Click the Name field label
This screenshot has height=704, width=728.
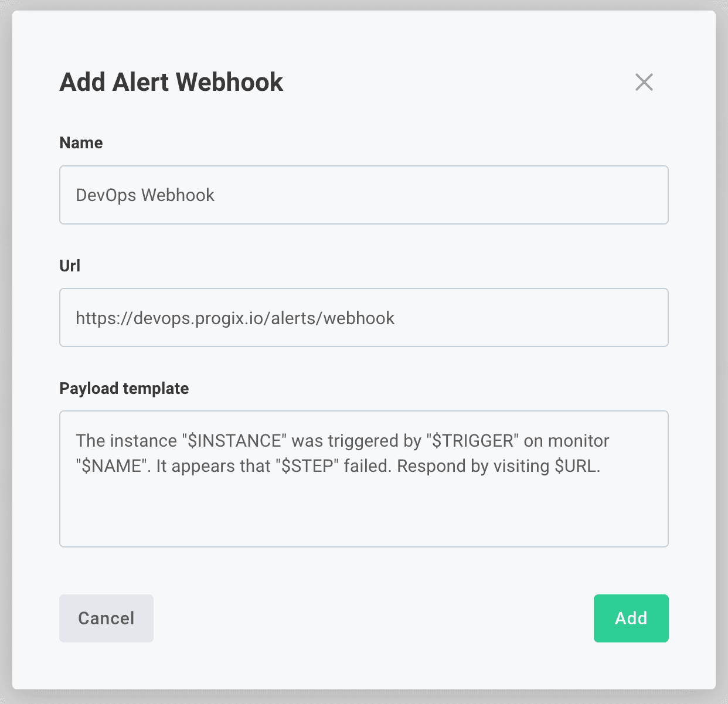click(80, 142)
